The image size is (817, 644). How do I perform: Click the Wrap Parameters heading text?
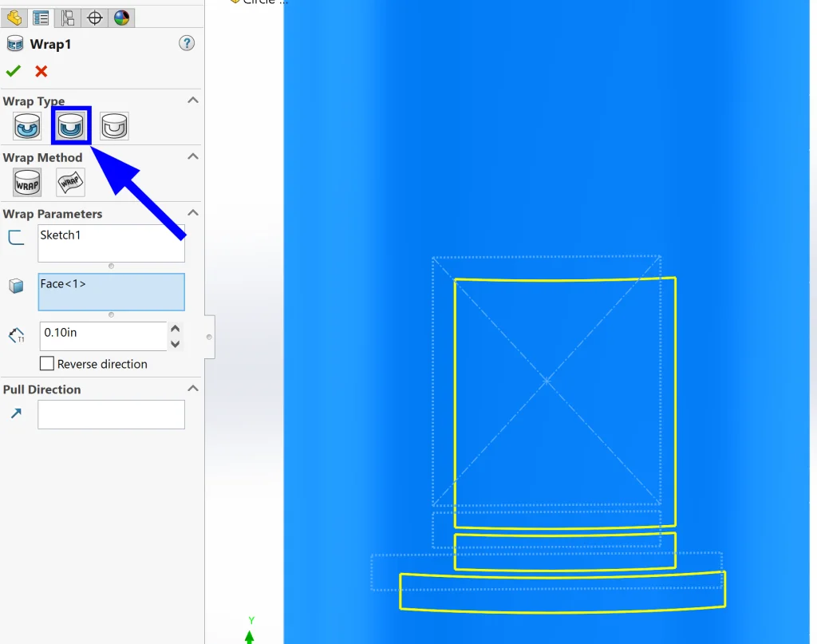tap(53, 214)
